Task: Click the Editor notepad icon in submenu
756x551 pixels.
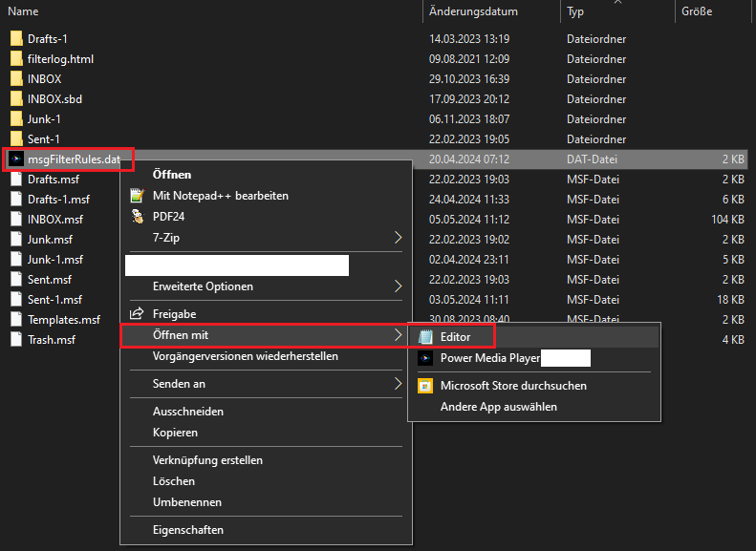Action: pyautogui.click(x=424, y=337)
